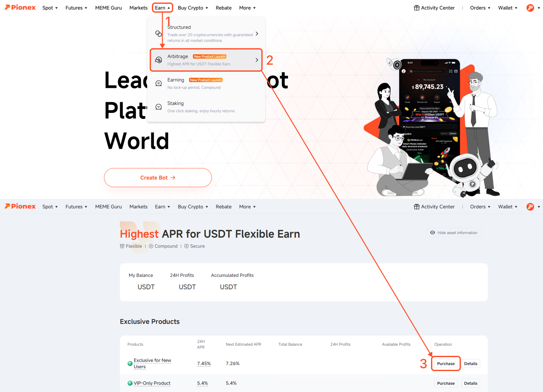Screen dimensions: 543x392
Task: Expand More dropdown in lower header
Action: tap(247, 206)
